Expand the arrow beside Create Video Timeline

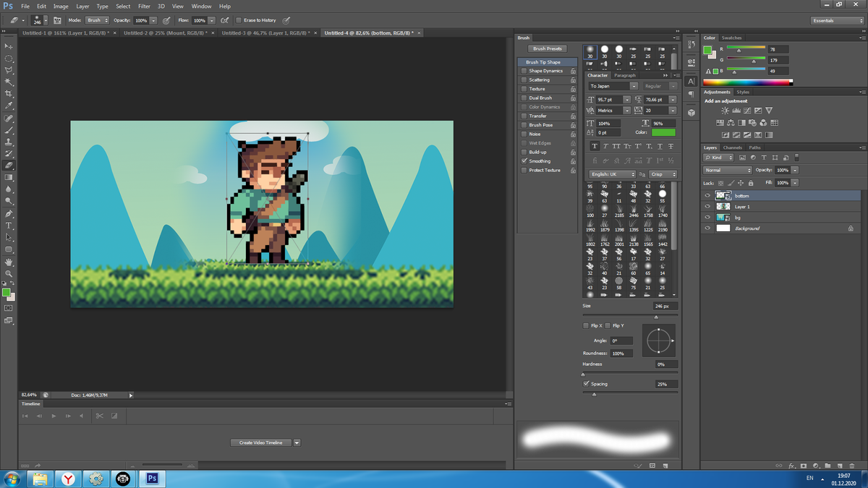[297, 442]
